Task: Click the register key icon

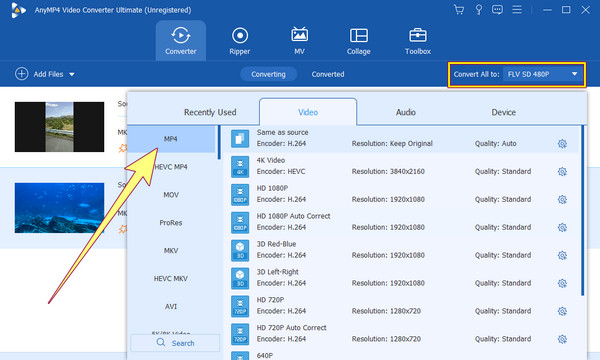Action: coord(478,10)
